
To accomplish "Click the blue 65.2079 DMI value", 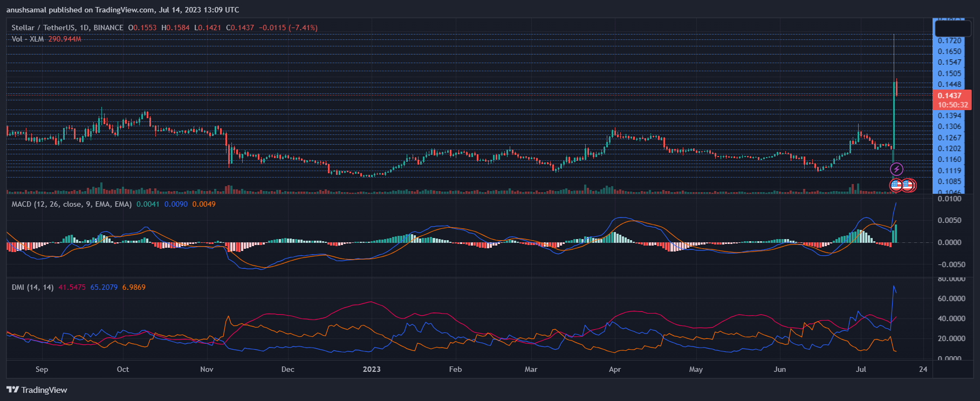I will (x=104, y=287).
